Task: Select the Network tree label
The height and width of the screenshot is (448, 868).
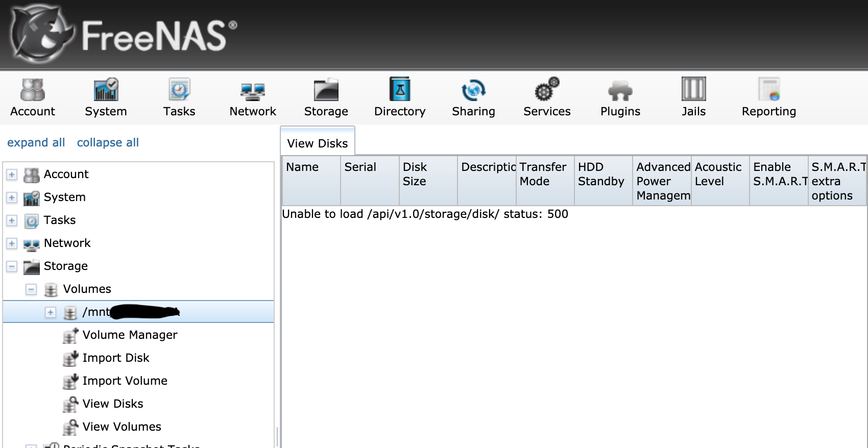Action: pyautogui.click(x=67, y=243)
